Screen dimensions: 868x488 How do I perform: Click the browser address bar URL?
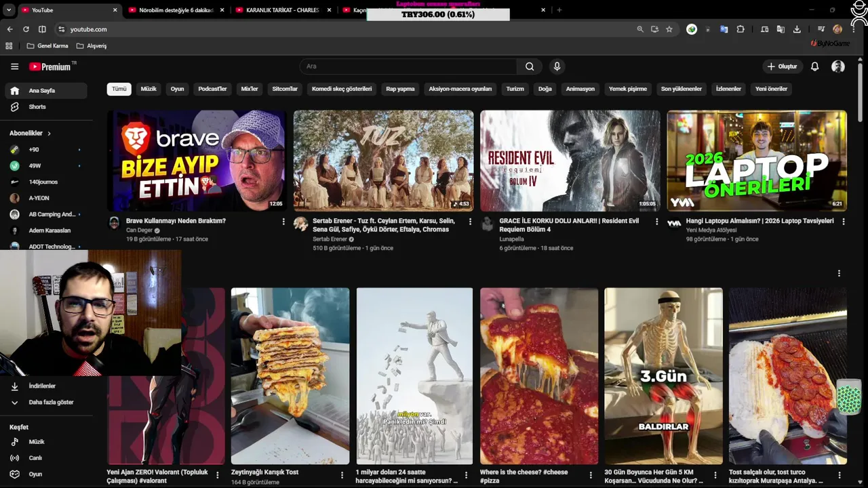point(89,29)
